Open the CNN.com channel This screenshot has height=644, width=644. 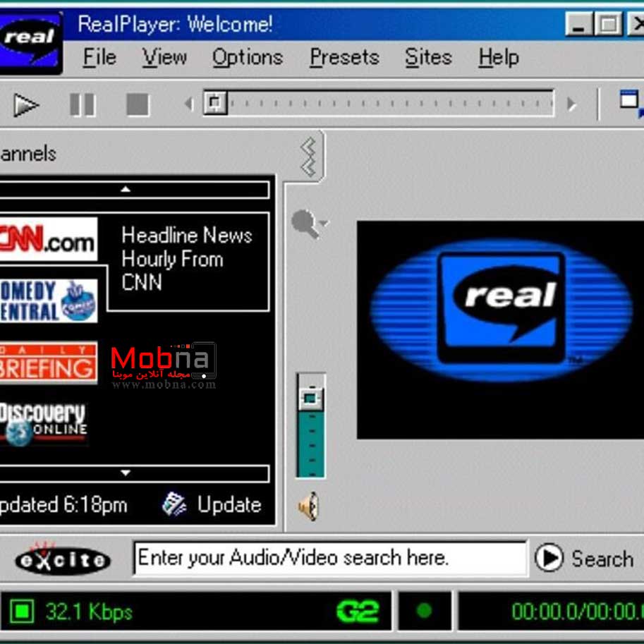click(x=48, y=240)
